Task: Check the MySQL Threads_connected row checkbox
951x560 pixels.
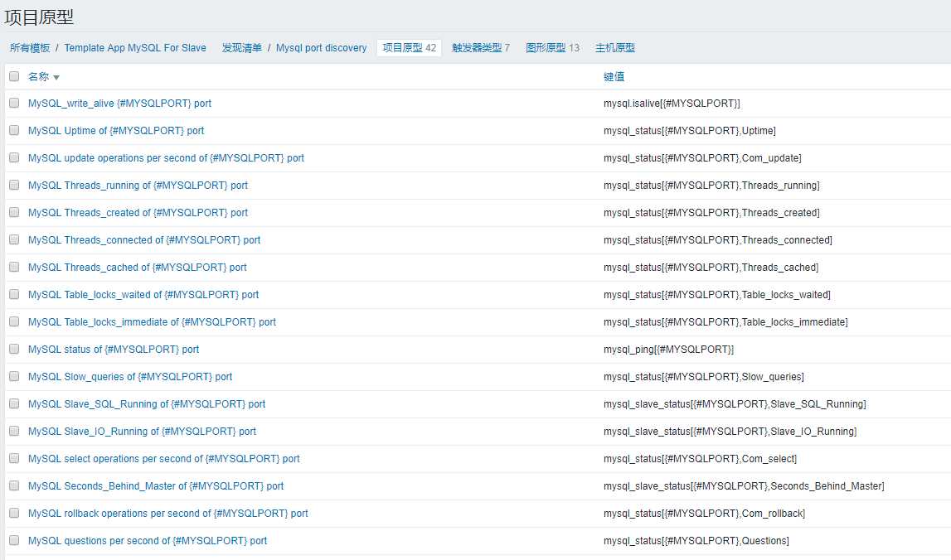Action: (14, 239)
